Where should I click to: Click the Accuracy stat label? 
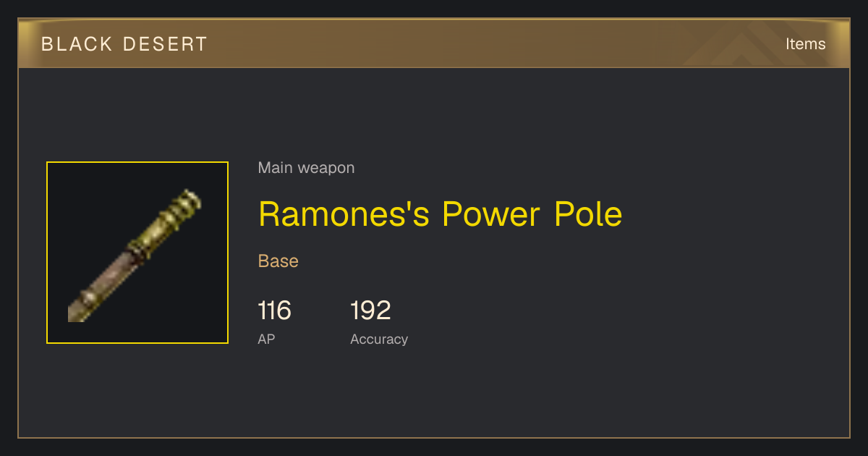379,339
